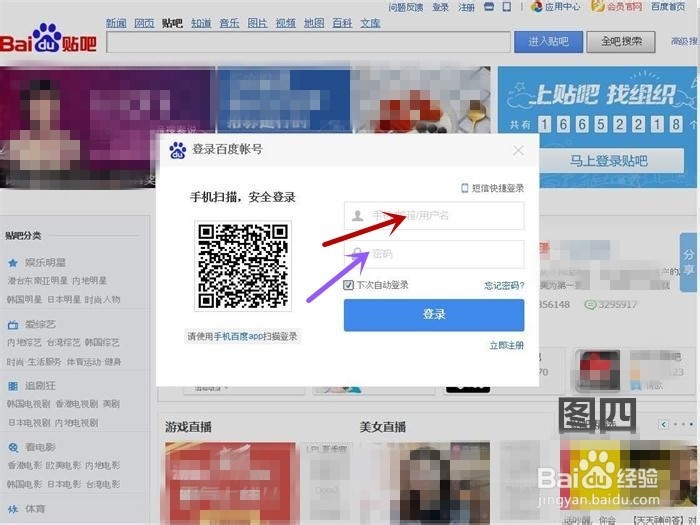Close the Baidu login dialog
The height and width of the screenshot is (525, 700).
(518, 150)
